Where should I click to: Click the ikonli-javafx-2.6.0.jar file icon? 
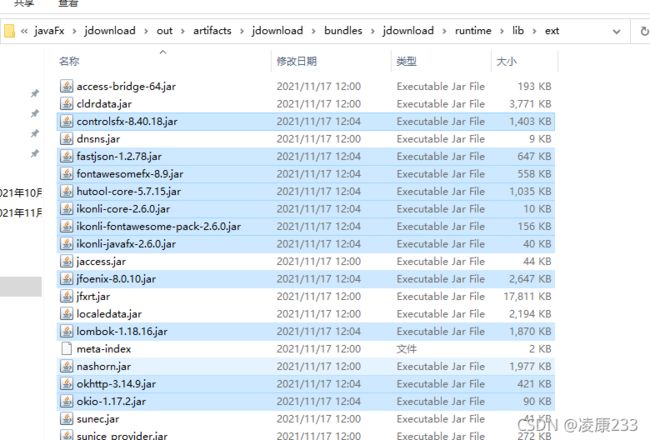[66, 244]
